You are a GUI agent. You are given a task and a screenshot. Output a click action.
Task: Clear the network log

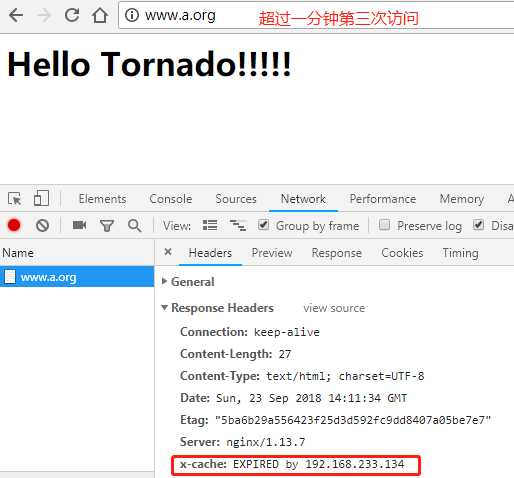point(42,226)
